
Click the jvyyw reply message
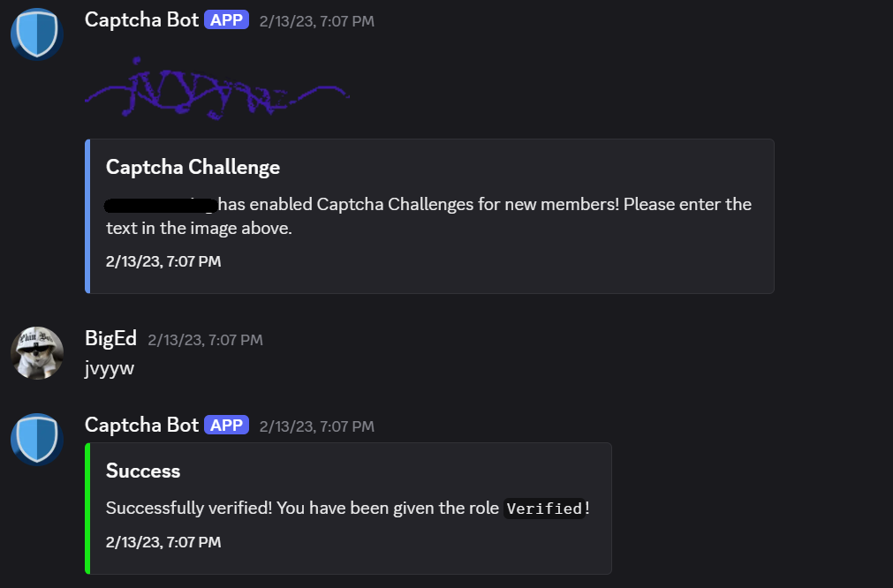pyautogui.click(x=110, y=368)
